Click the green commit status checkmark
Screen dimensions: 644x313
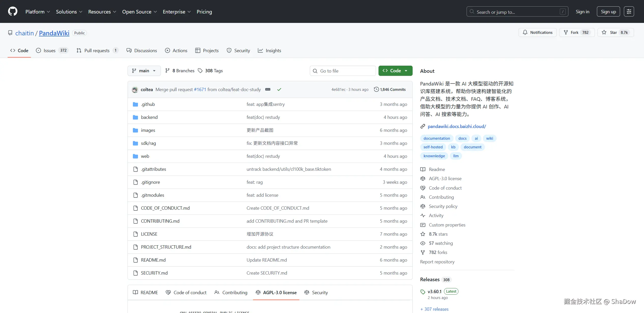(x=279, y=89)
